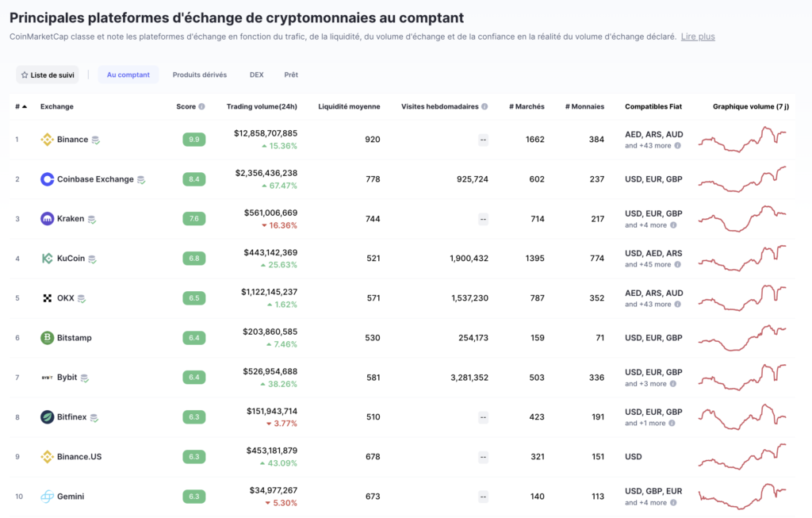Image resolution: width=812 pixels, height=518 pixels.
Task: Click reserves badge beside Kraken
Action: pyautogui.click(x=92, y=219)
